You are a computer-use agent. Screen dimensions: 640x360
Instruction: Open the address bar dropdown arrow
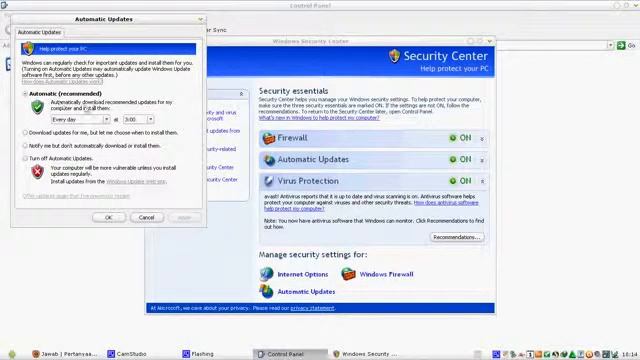tap(611, 45)
